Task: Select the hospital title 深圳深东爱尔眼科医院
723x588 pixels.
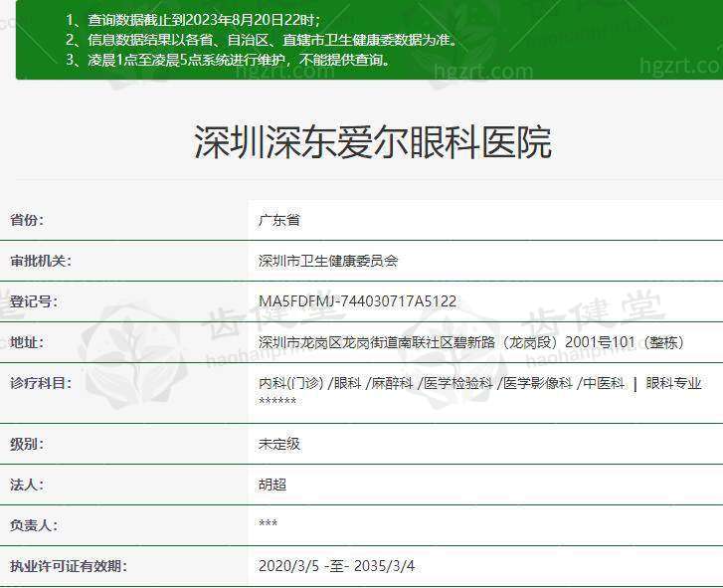Action: coord(373,142)
